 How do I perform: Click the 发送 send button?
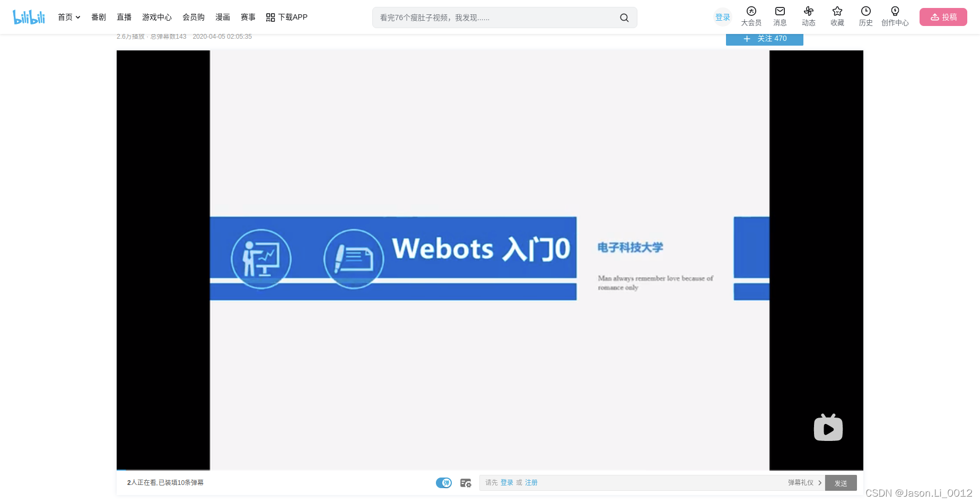coord(841,483)
